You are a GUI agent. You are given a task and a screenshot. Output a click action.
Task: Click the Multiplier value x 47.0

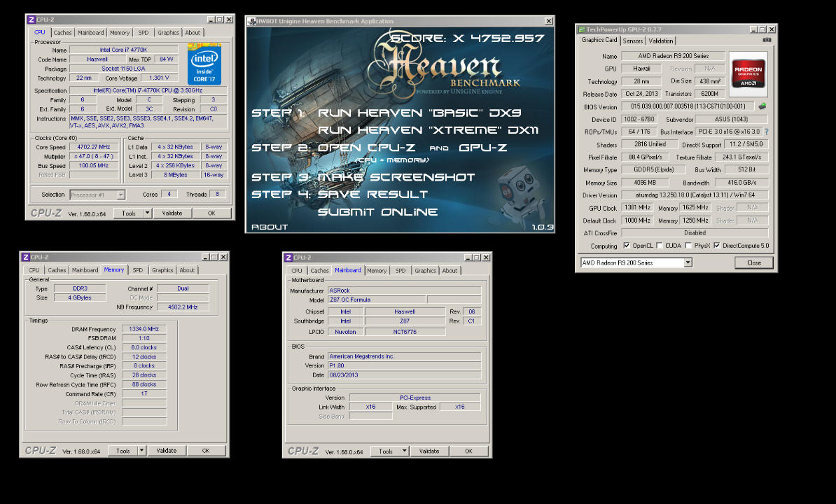click(x=94, y=157)
